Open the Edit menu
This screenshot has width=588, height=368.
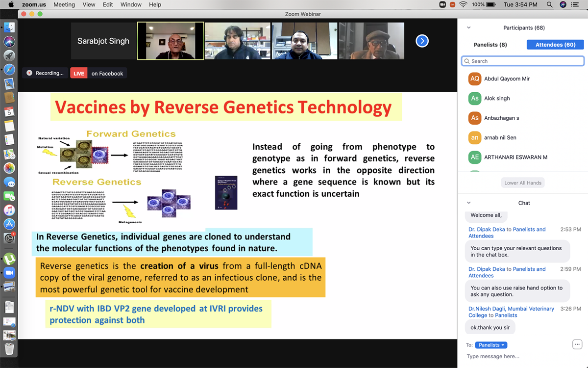tap(108, 4)
